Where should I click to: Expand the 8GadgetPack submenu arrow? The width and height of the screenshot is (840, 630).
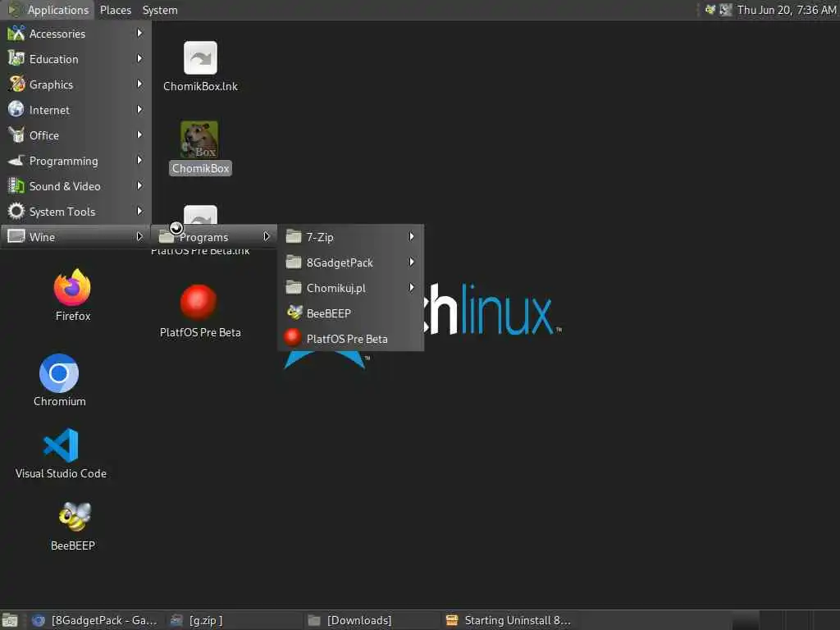coord(412,262)
